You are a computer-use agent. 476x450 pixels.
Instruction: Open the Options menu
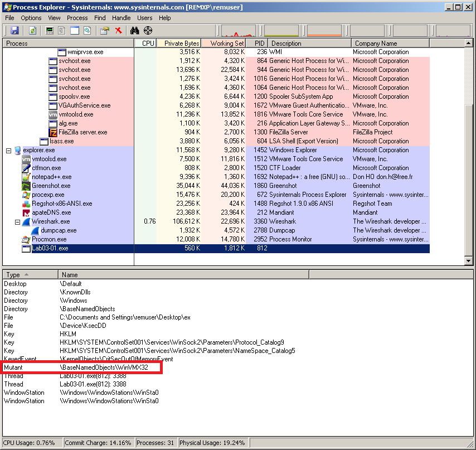click(x=31, y=18)
